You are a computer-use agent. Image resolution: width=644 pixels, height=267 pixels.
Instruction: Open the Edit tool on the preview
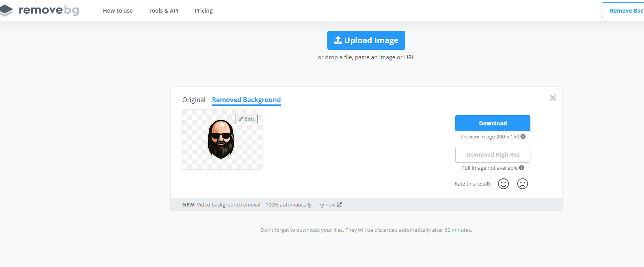pyautogui.click(x=247, y=119)
